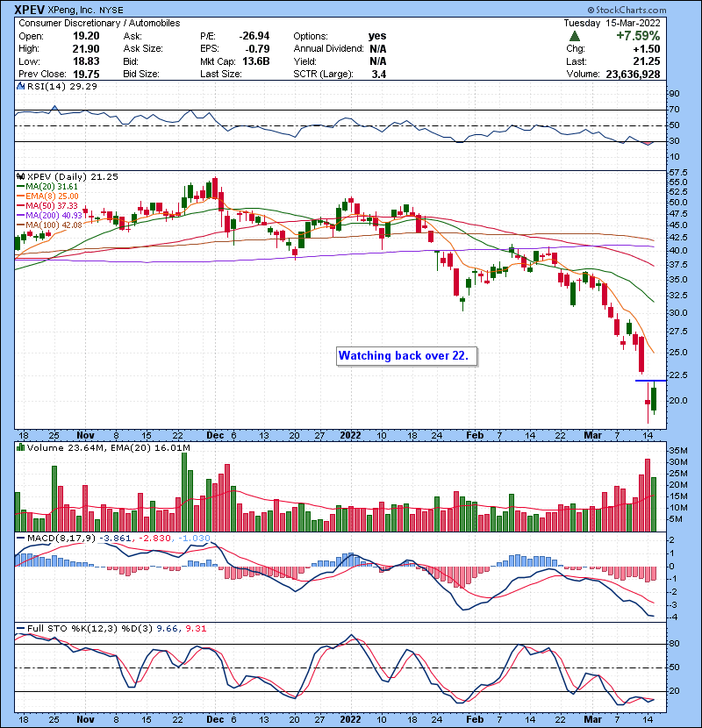Screen dimensions: 702x728
Task: Click the MA(200) 40.93 legend entry
Action: (x=49, y=216)
